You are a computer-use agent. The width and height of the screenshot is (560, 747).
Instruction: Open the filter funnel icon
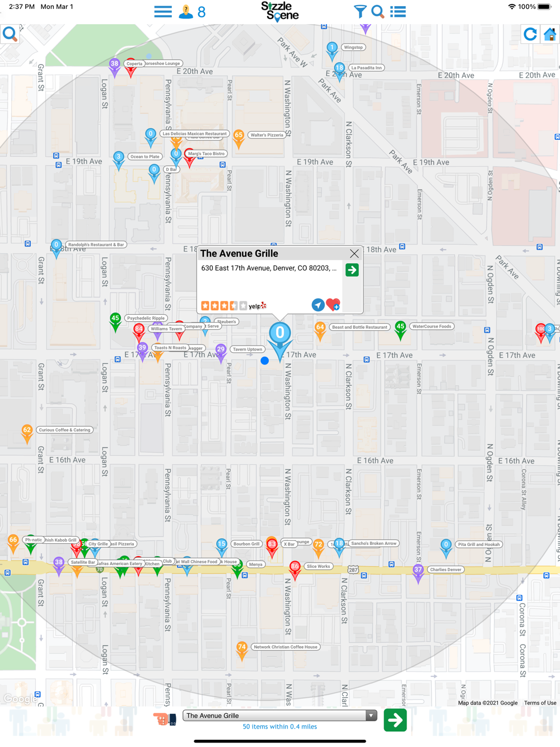coord(360,11)
